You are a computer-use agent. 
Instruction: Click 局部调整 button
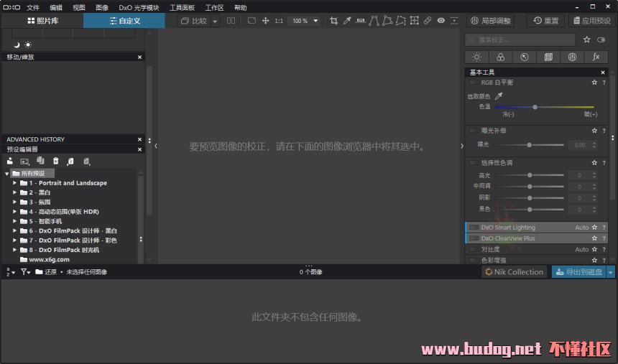coord(490,21)
